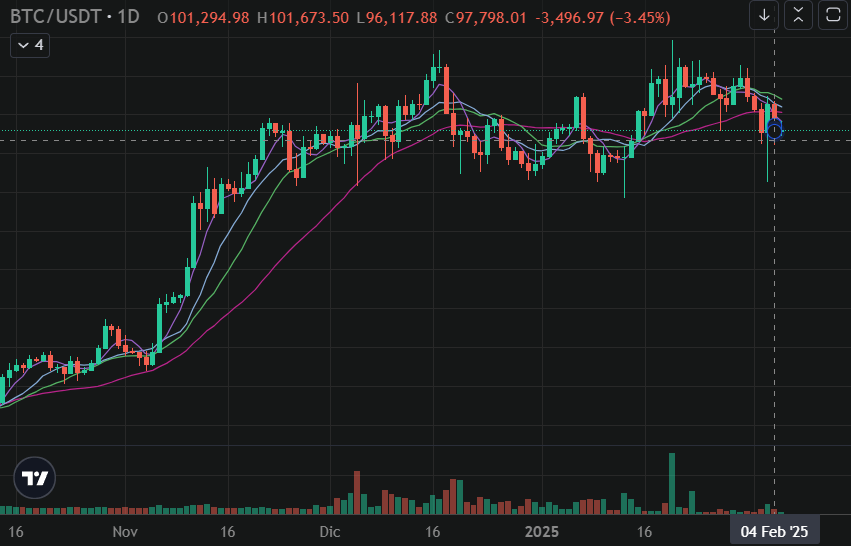The width and height of the screenshot is (851, 546).
Task: Click the Nov label on time axis
Action: coord(125,531)
